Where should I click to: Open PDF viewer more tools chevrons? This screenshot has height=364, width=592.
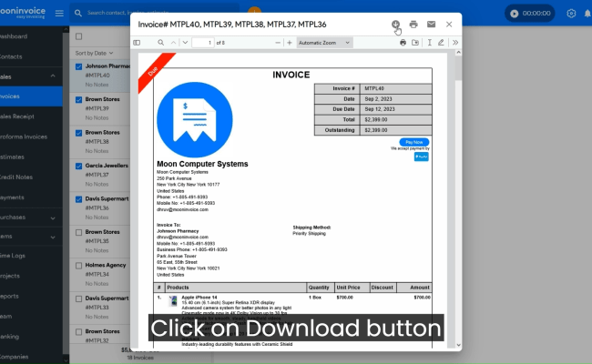455,43
